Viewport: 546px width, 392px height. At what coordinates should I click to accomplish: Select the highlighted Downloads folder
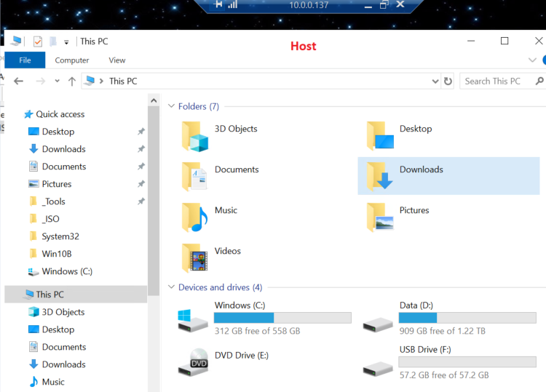coord(448,176)
